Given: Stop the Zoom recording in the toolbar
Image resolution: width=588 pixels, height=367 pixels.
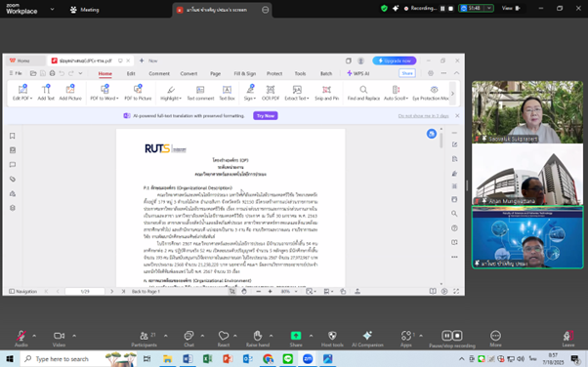Looking at the screenshot, I should point(457,336).
